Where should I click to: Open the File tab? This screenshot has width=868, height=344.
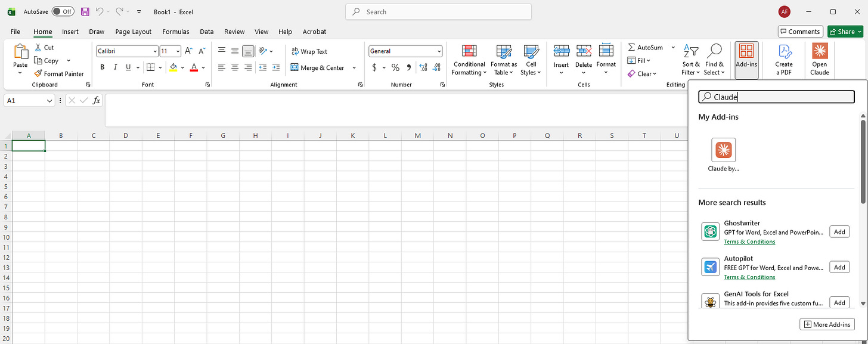pyautogui.click(x=15, y=32)
